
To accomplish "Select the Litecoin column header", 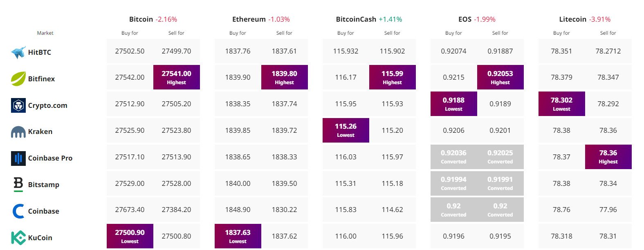I will [572, 19].
